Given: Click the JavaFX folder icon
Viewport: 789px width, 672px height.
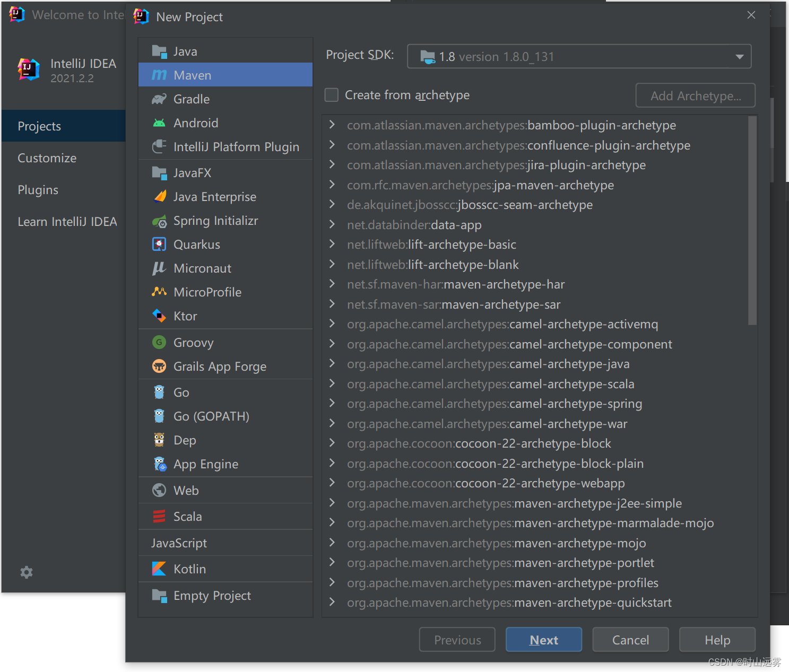Looking at the screenshot, I should 159,173.
